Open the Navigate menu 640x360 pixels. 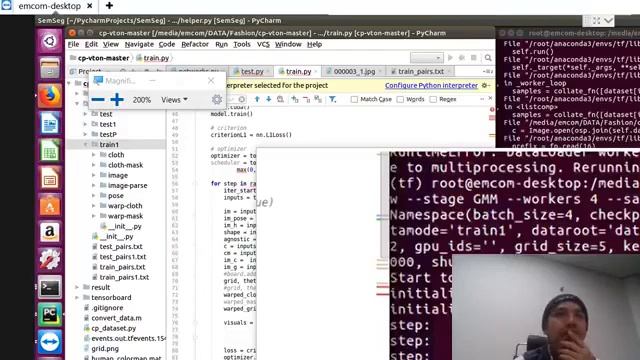point(139,44)
